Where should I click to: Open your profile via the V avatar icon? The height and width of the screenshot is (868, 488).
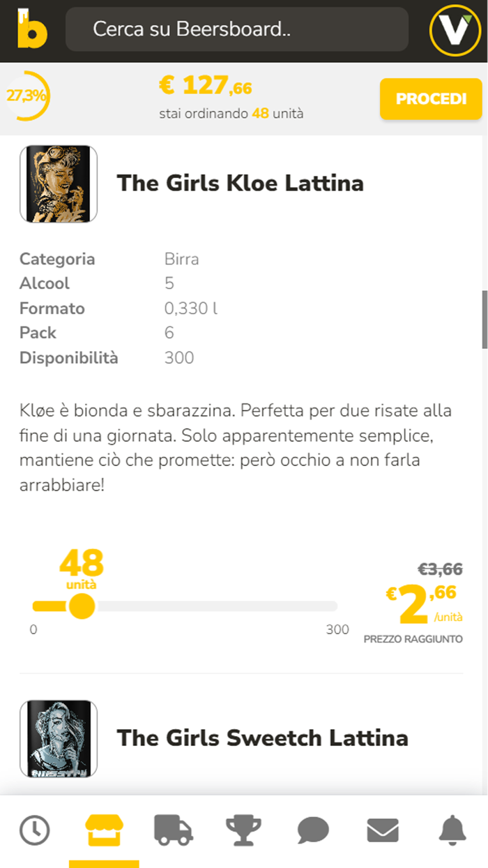coord(454,29)
